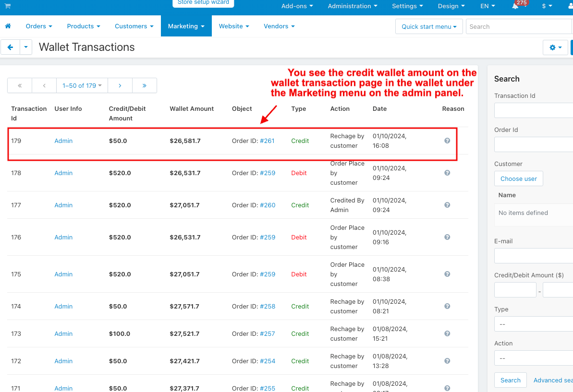573x392 pixels.
Task: Click the shopping cart icon at top left
Action: click(x=7, y=6)
